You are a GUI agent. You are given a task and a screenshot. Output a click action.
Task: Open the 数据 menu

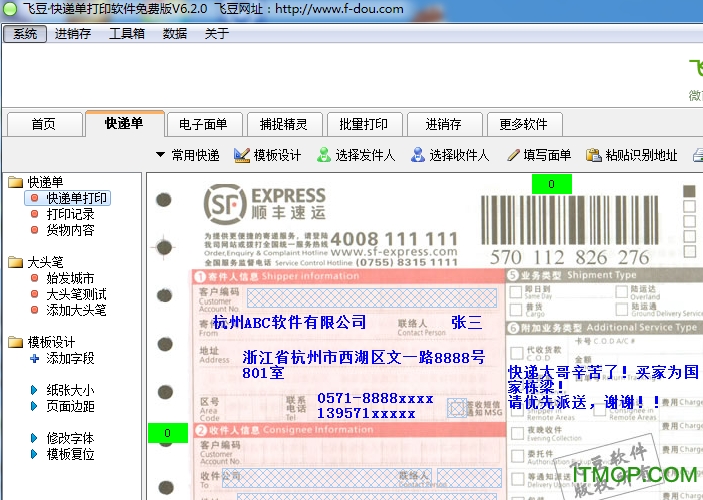coord(174,34)
